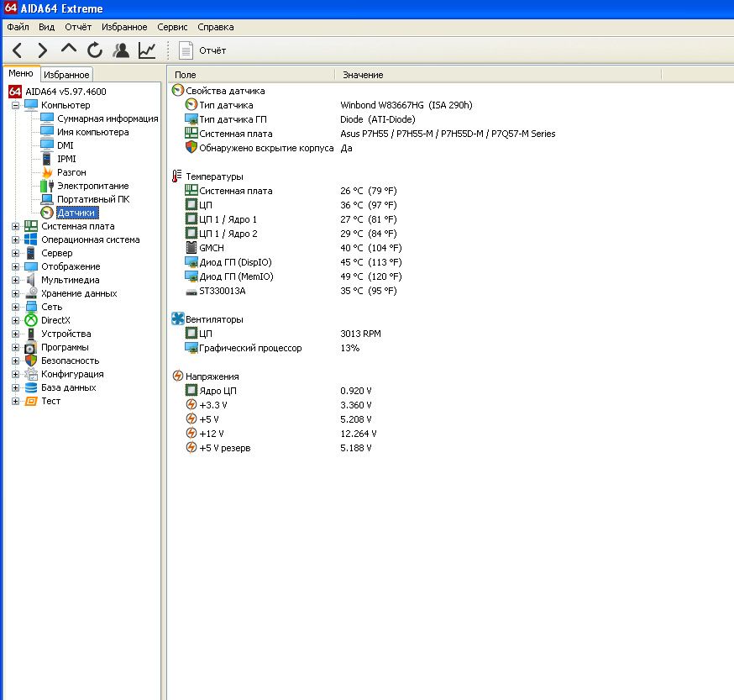Go up one level with Up arrow
Screen dimensions: 734x700
[x=69, y=49]
